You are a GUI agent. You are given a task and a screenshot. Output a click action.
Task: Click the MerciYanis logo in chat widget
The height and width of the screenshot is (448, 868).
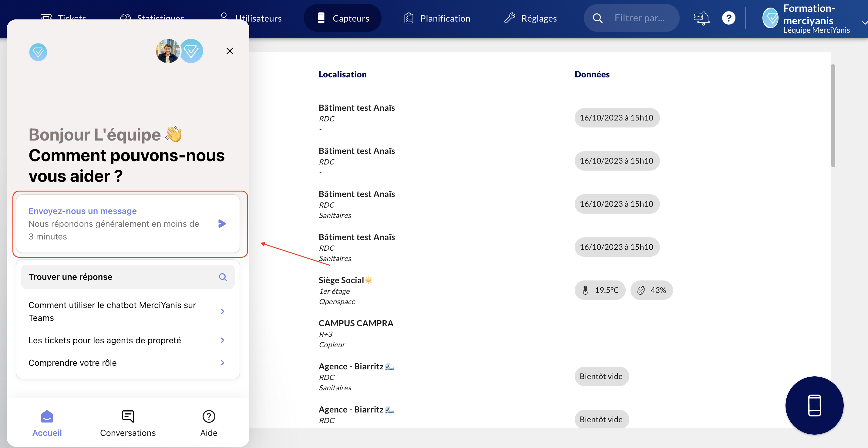pos(38,52)
